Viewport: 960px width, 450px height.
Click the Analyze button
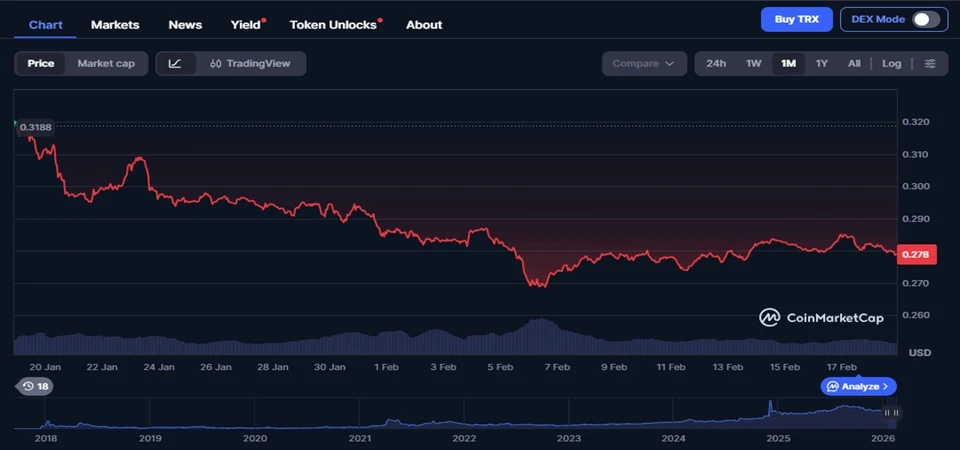858,386
